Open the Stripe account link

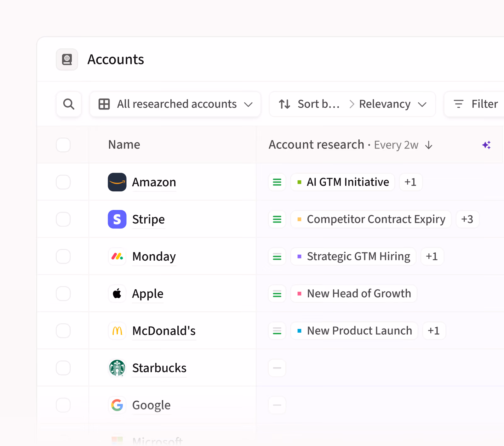(x=148, y=219)
